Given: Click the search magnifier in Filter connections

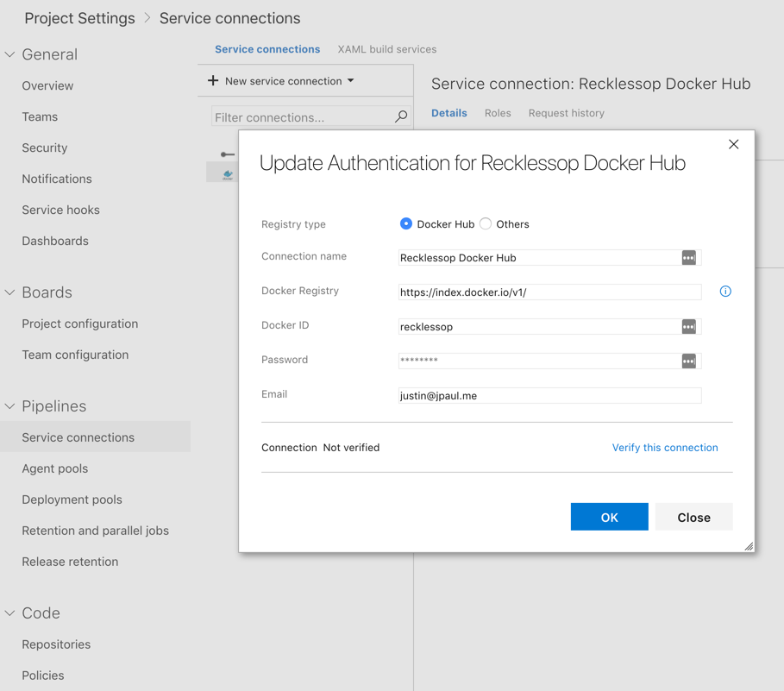Looking at the screenshot, I should coord(400,117).
